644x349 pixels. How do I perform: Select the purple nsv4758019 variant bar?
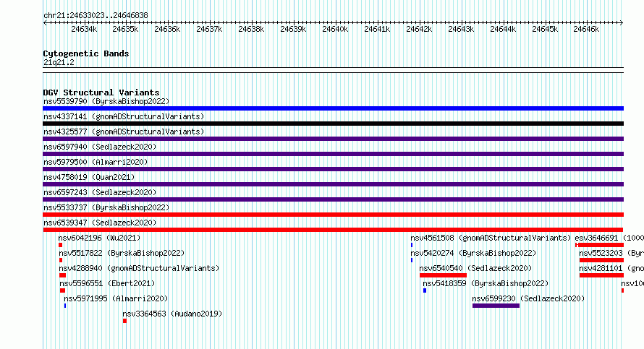(x=333, y=184)
